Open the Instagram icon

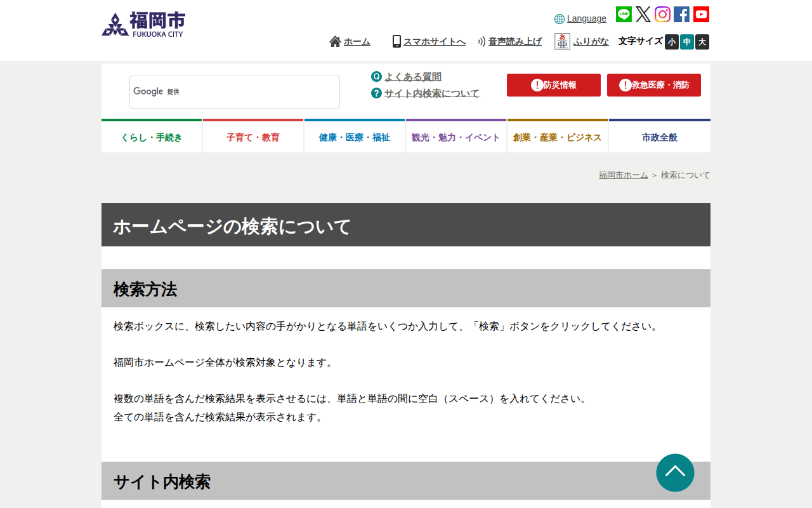tap(662, 14)
